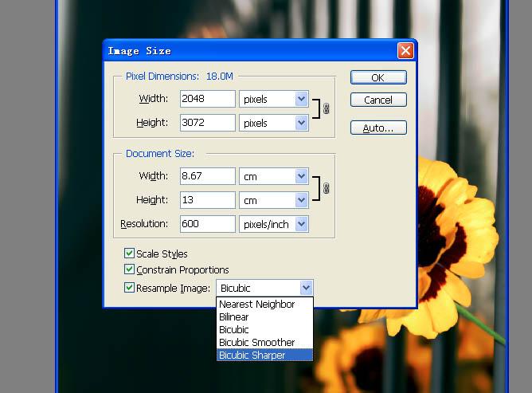Toggle the Scale Styles checkbox
This screenshot has height=393, width=532.
(x=129, y=253)
